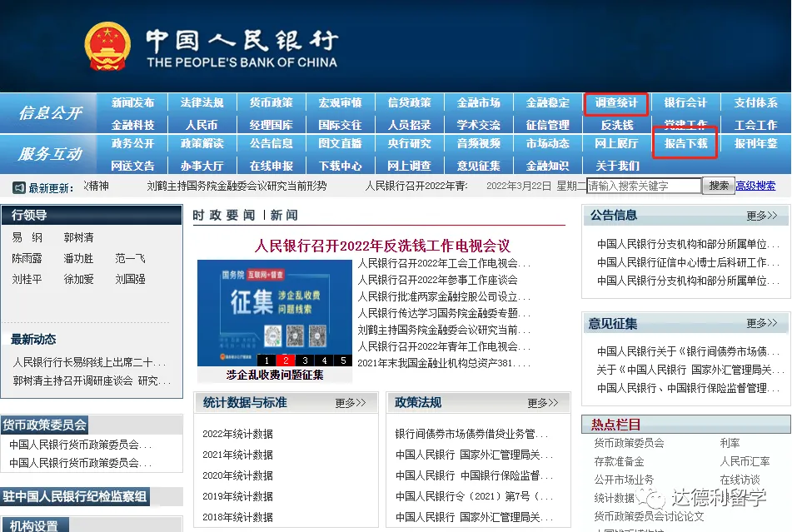Select 征信管理 menu item

coord(547,125)
